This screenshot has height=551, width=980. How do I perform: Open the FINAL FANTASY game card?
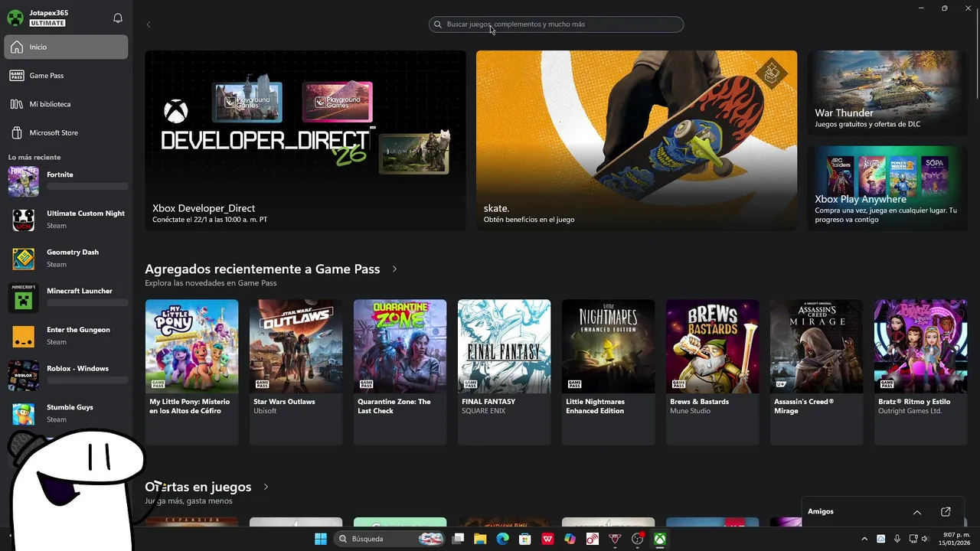(x=504, y=372)
